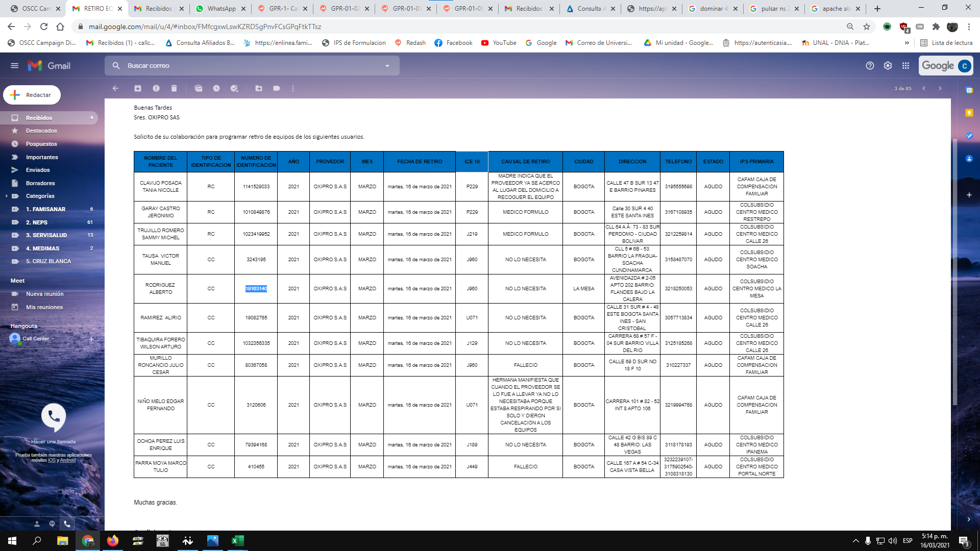The width and height of the screenshot is (980, 551).
Task: Open the YouTube bookmark
Action: click(x=499, y=43)
